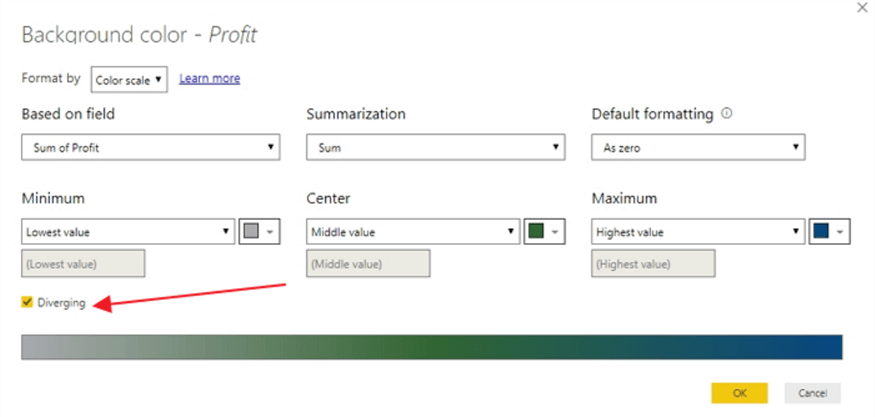The height and width of the screenshot is (417, 875).
Task: Click the gradient color preview bar
Action: [431, 346]
